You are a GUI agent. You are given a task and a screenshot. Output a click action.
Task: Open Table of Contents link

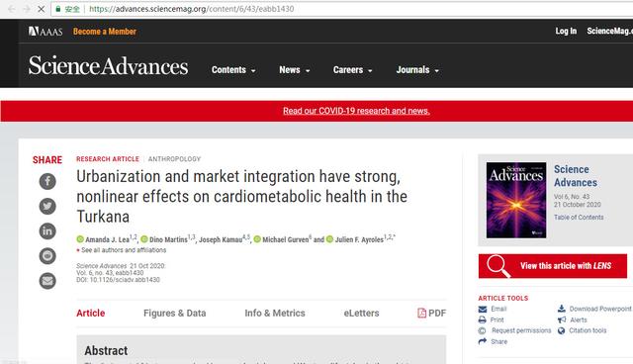tap(579, 217)
